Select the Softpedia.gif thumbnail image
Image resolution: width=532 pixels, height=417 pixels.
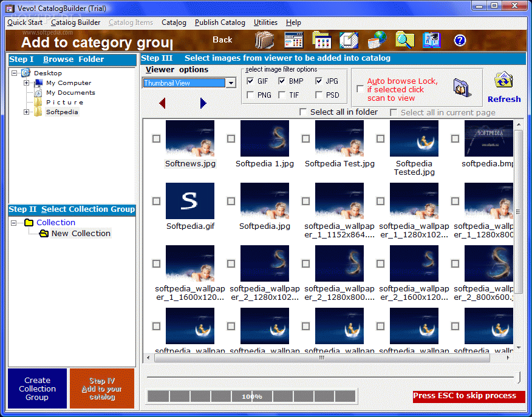(190, 201)
